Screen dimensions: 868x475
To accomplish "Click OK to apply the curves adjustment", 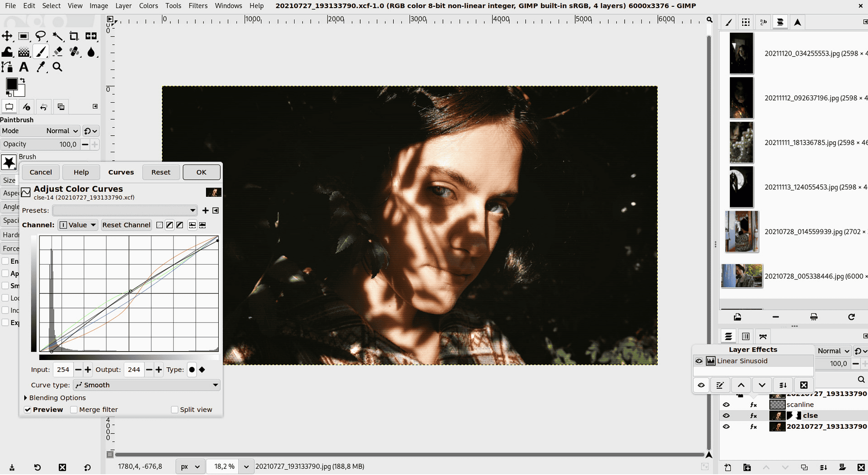I will [x=201, y=172].
